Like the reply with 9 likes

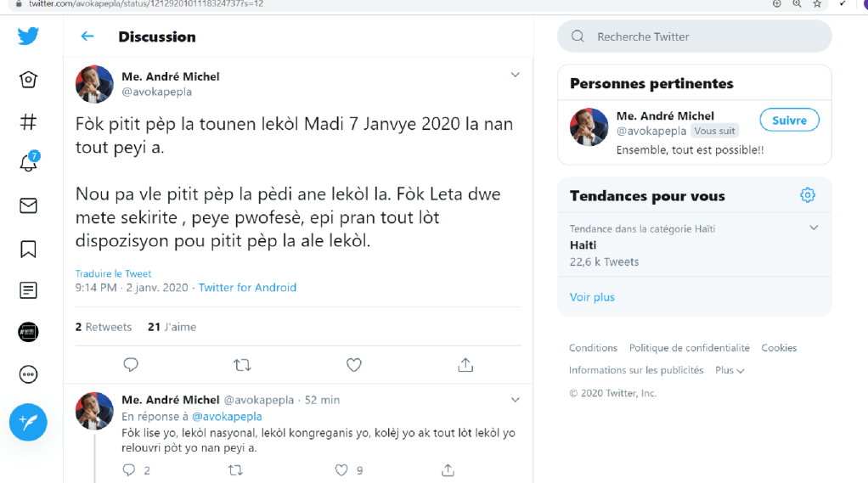tap(341, 469)
